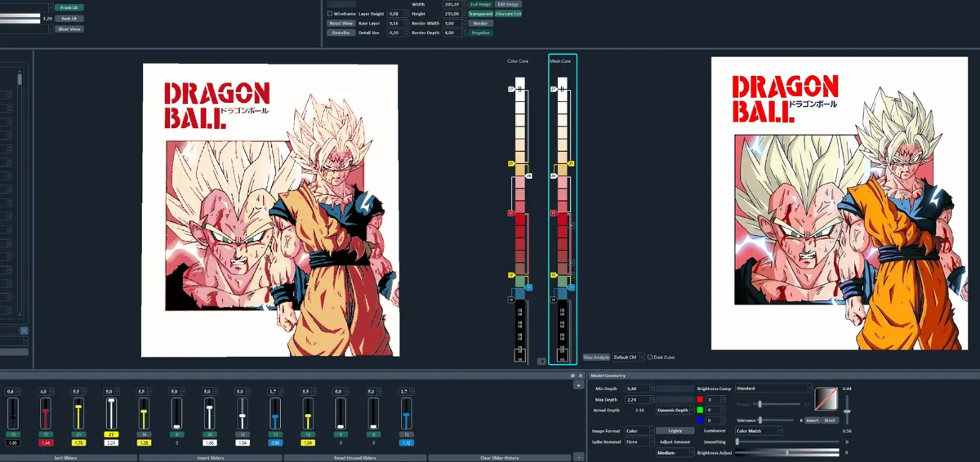Image resolution: width=980 pixels, height=462 pixels.
Task: Click the Border Depth input field
Action: [x=453, y=33]
